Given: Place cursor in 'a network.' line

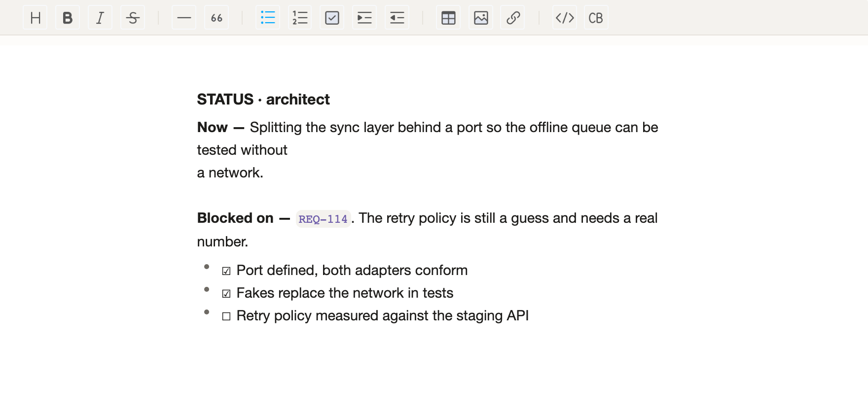Looking at the screenshot, I should click(230, 172).
